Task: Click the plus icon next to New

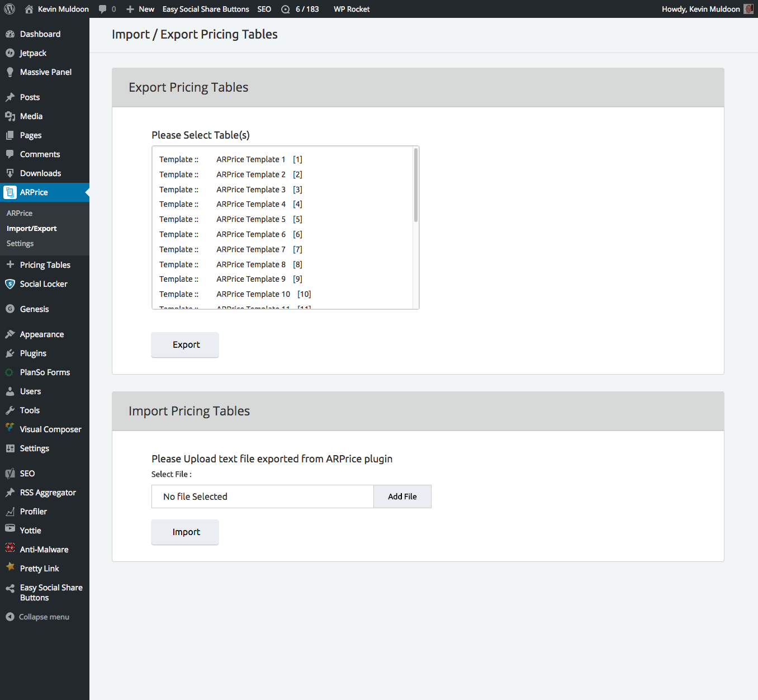Action: [x=130, y=9]
